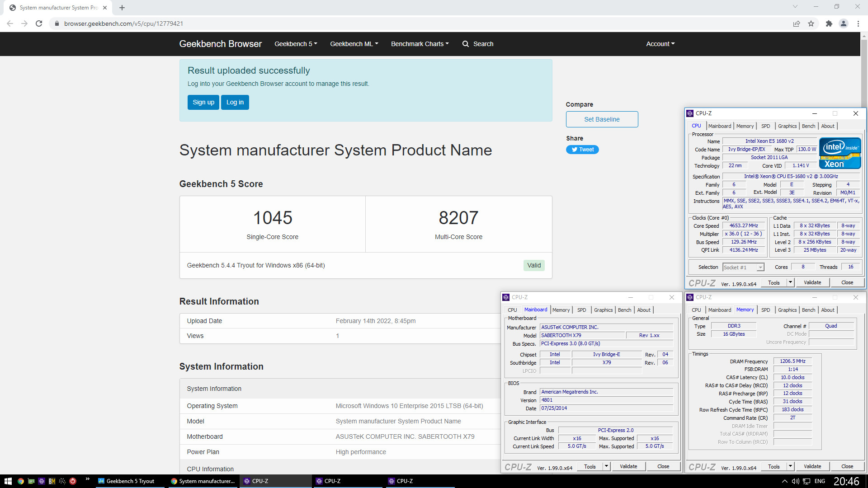The width and height of the screenshot is (868, 488).
Task: Click the SABERTOOTH X79 model field
Action: click(x=582, y=335)
